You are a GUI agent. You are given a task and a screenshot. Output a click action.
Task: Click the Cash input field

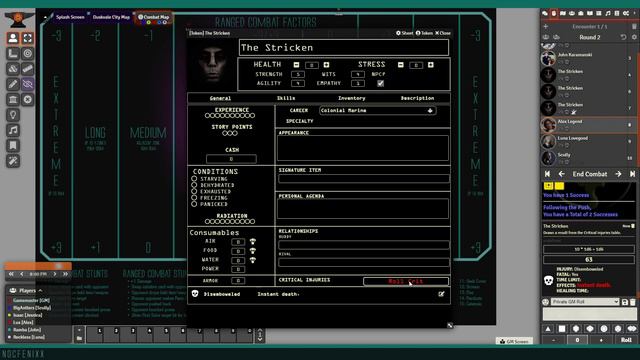(231, 159)
